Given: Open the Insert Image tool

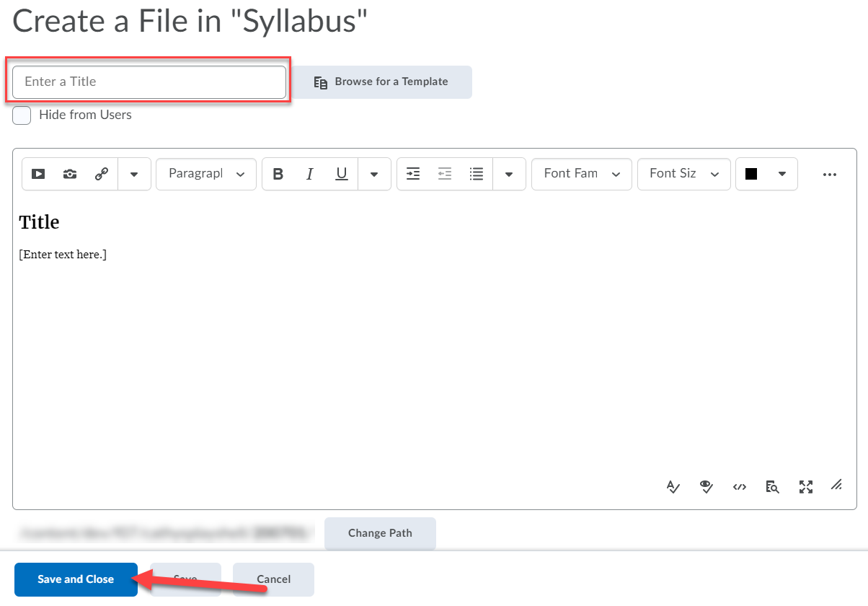Looking at the screenshot, I should click(69, 174).
